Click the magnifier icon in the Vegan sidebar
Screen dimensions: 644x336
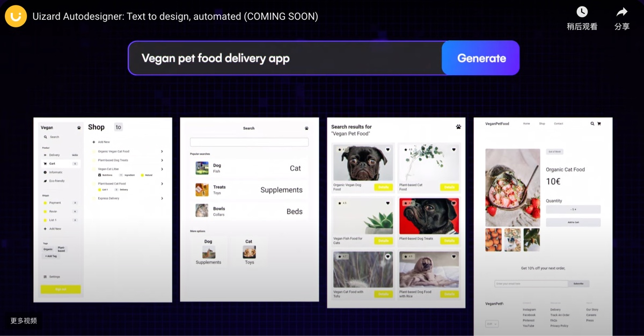point(46,137)
